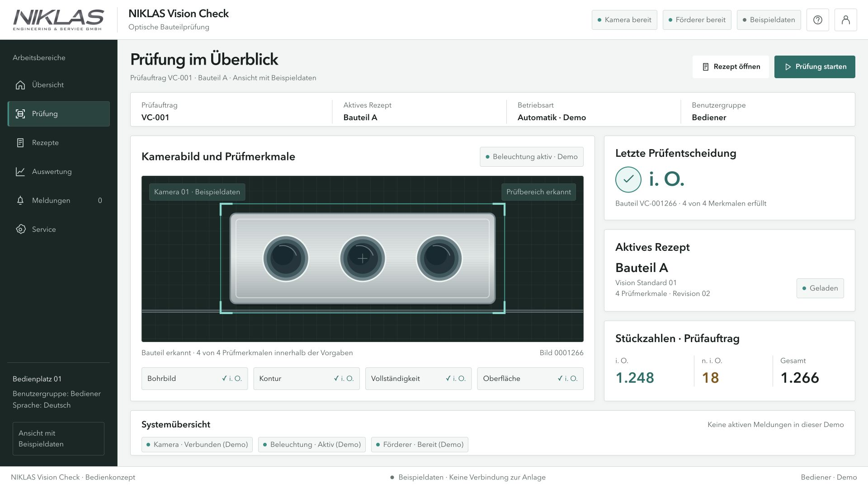Click the i. O. count 1.248

[x=635, y=378]
